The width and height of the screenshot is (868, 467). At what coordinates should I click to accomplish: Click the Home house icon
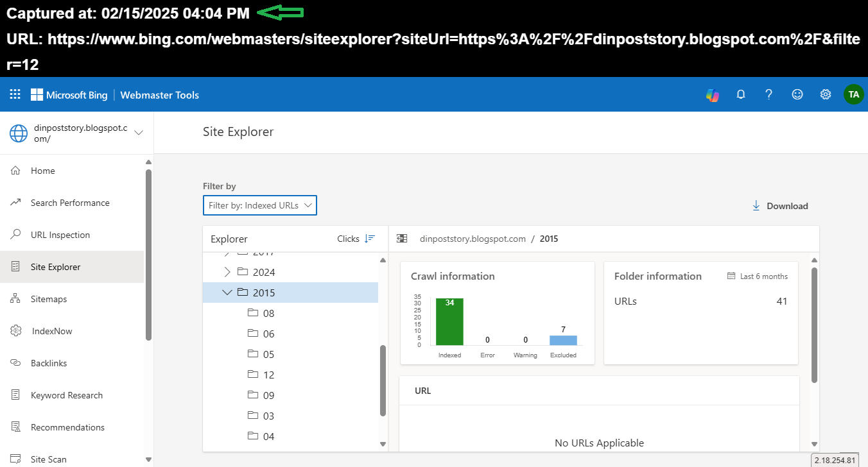point(16,171)
